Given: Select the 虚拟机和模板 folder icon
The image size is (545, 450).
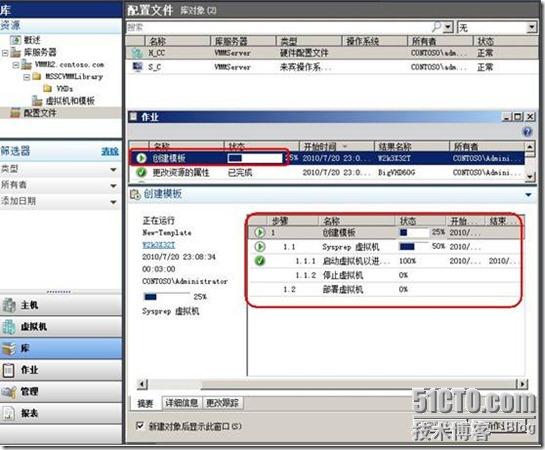Looking at the screenshot, I should pyautogui.click(x=37, y=101).
